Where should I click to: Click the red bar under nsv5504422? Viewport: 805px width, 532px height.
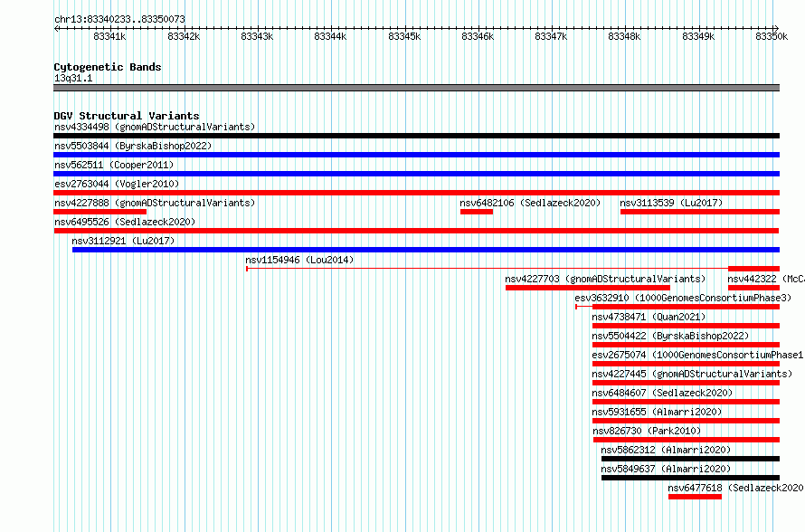(686, 345)
